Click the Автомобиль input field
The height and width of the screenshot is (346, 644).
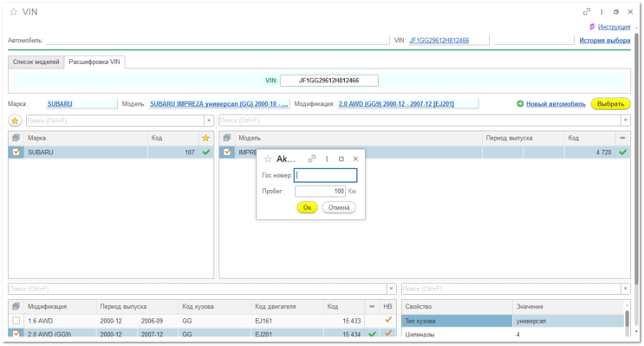coord(218,40)
